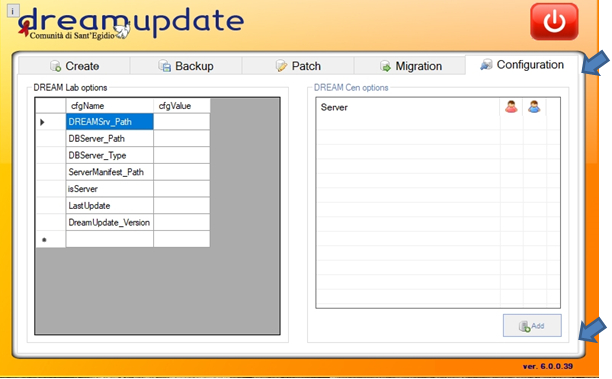Viewport: 612px width, 379px height.
Task: Click the Add server button
Action: point(532,326)
